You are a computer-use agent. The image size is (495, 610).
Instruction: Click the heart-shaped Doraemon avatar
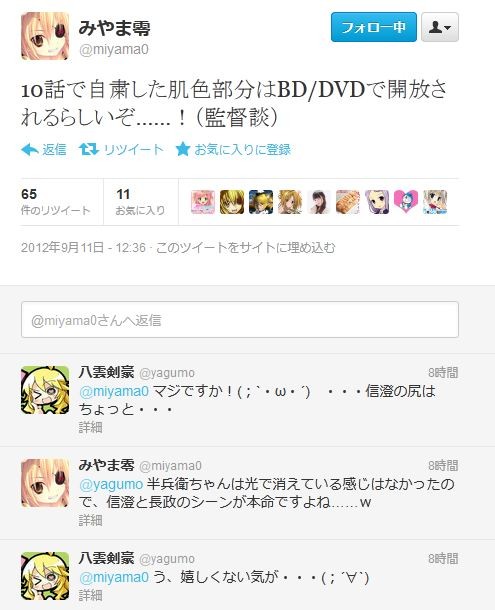point(406,202)
